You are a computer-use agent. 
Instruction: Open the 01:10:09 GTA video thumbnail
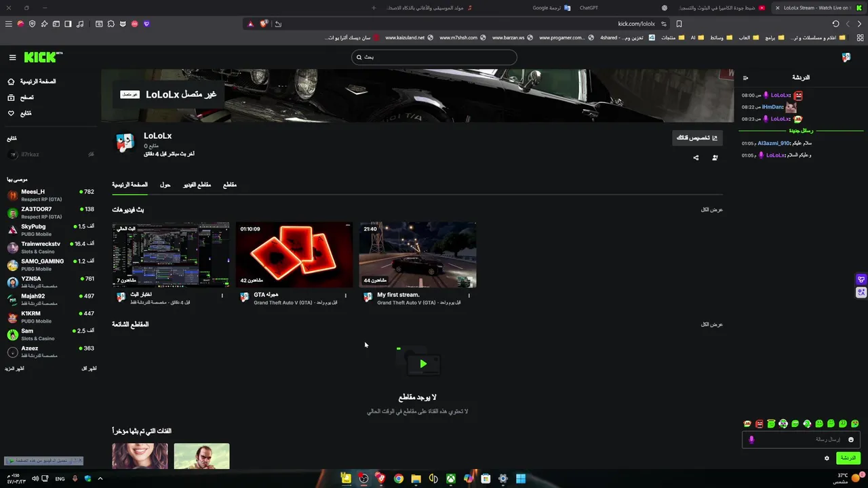tap(294, 255)
